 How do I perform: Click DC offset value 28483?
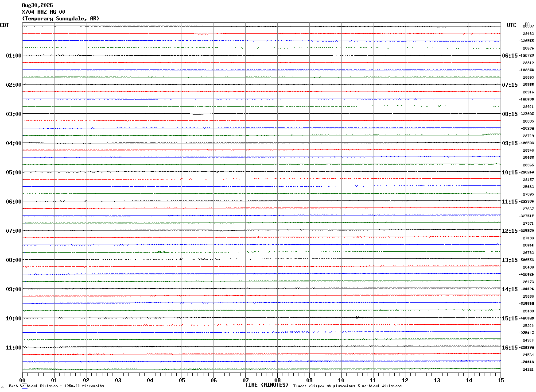click(x=528, y=34)
